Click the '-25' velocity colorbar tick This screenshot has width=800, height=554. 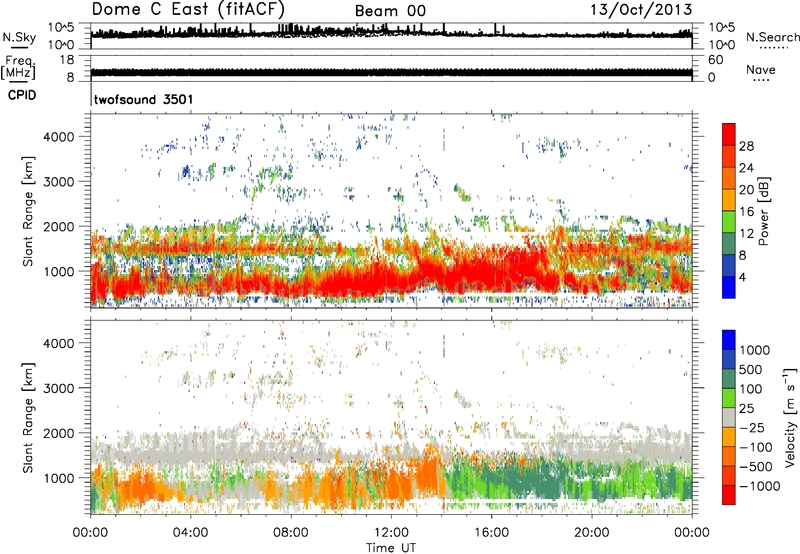(x=752, y=428)
